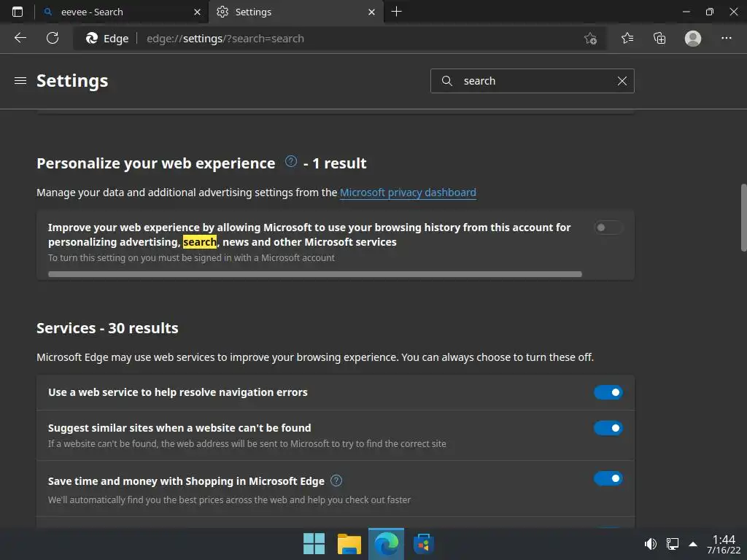Viewport: 747px width, 560px height.
Task: Clear the settings search with X
Action: [622, 81]
